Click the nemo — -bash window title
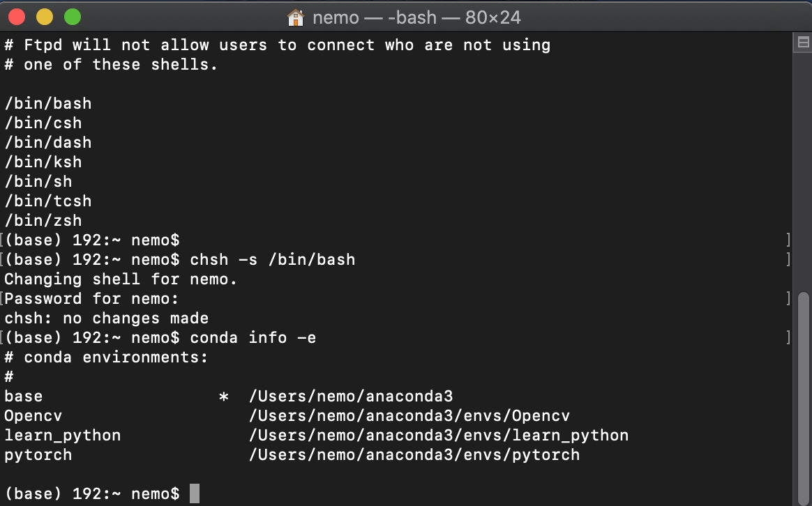 [x=417, y=17]
